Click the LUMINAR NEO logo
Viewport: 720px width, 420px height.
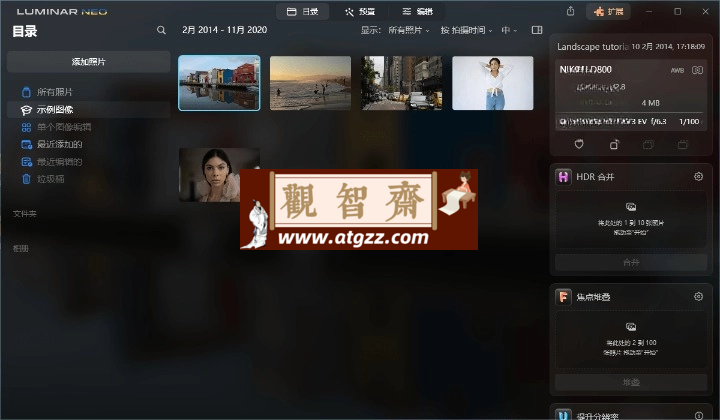[62, 11]
